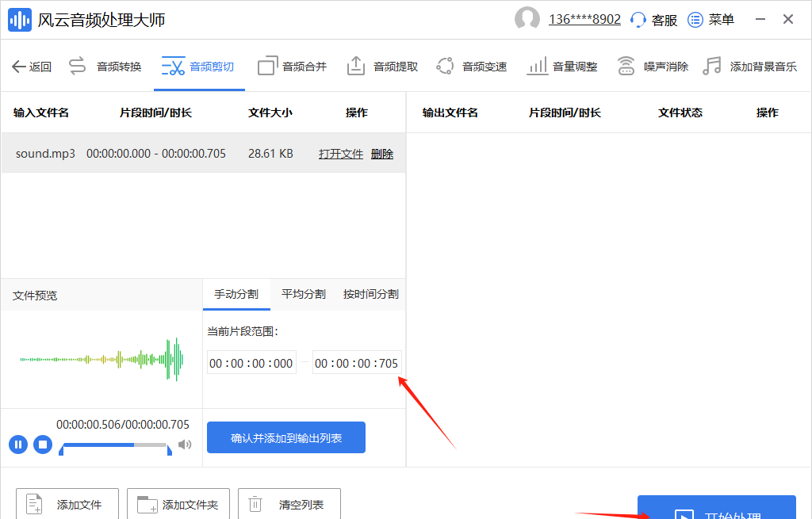
Task: Click the 风云音频处理大师 app logo
Action: click(x=20, y=20)
